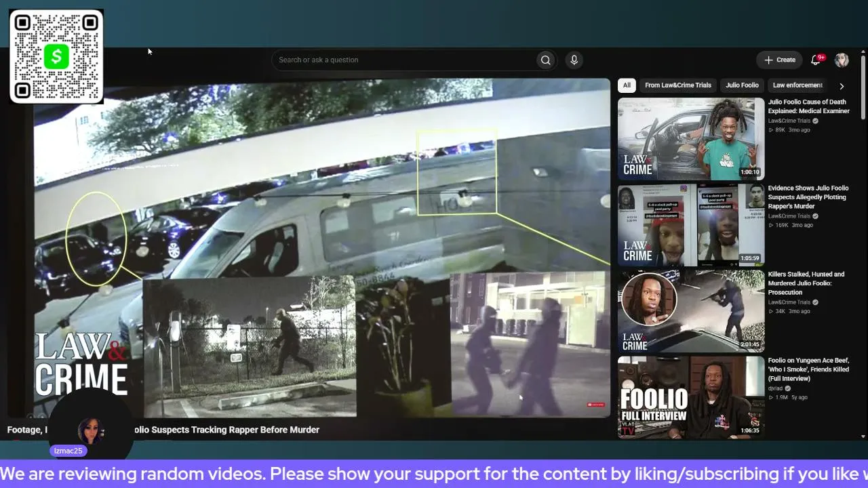Click the verified badge beside djvlad
Image resolution: width=868 pixels, height=488 pixels.
[788, 388]
